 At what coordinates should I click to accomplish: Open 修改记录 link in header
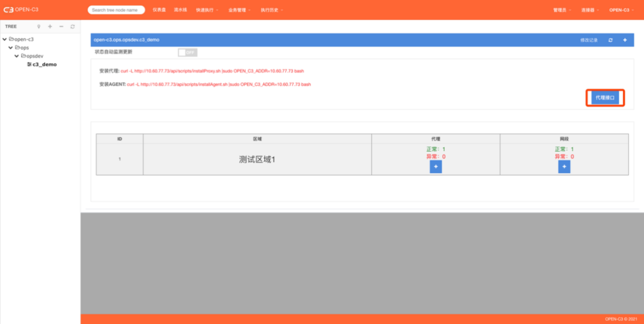click(x=589, y=40)
